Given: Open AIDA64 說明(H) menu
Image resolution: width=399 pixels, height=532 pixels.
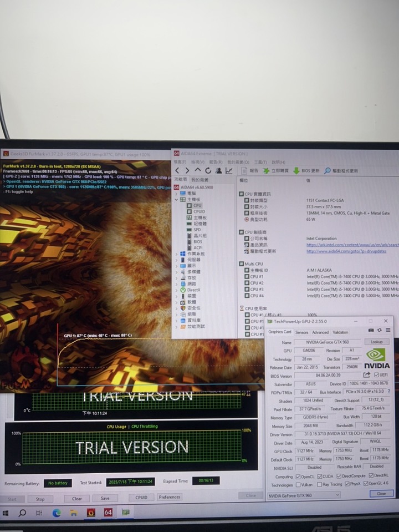Looking at the screenshot, I should click(x=278, y=162).
